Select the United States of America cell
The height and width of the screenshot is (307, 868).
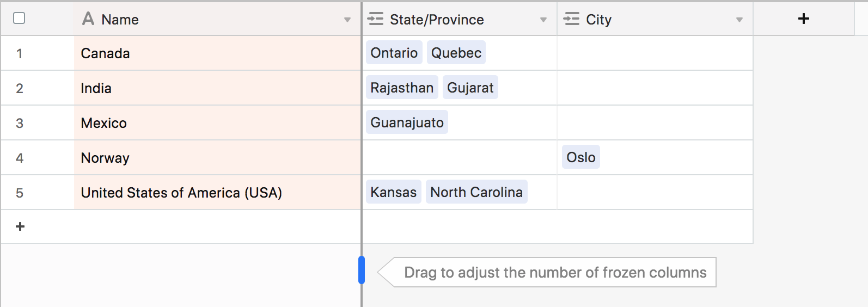[x=217, y=193]
